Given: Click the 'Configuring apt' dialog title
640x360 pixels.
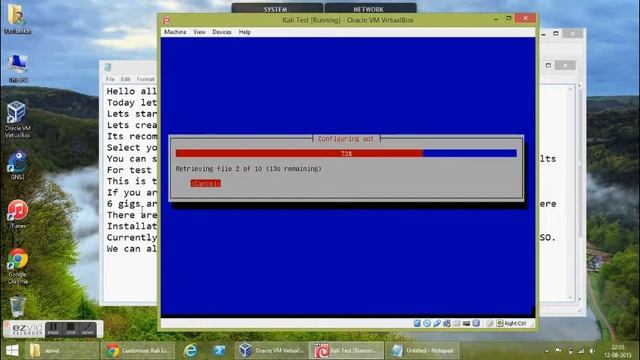Looking at the screenshot, I should [346, 139].
